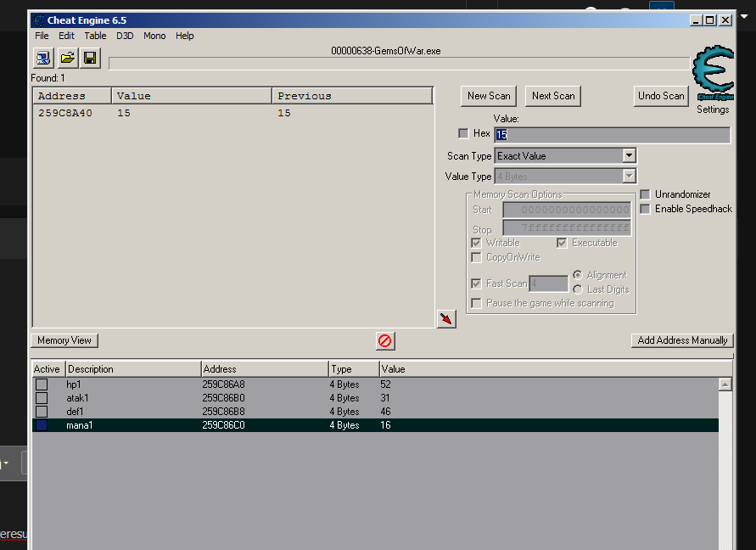This screenshot has height=550, width=756.
Task: Click red arrow copy-to-address-list icon
Action: [x=446, y=319]
